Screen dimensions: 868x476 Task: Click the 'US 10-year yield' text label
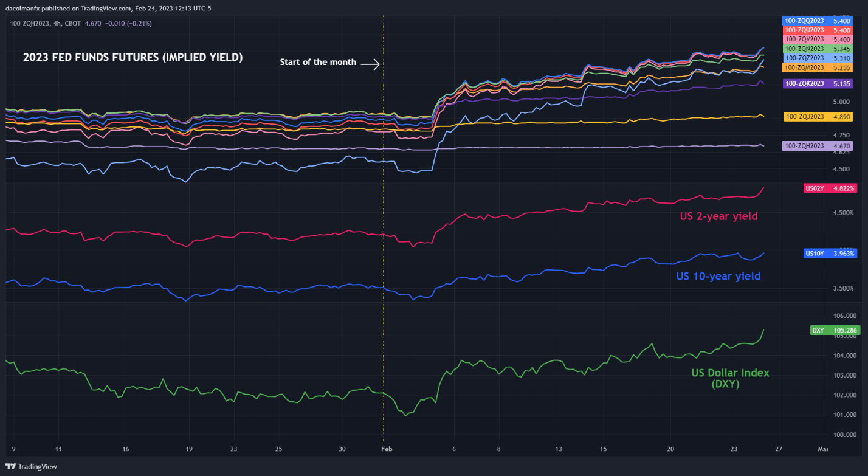tap(718, 276)
